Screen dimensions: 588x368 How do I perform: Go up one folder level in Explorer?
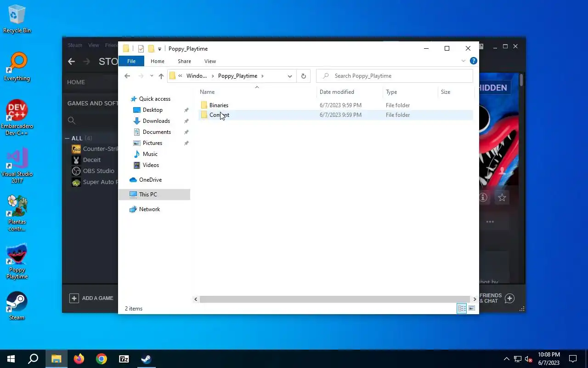coord(161,76)
